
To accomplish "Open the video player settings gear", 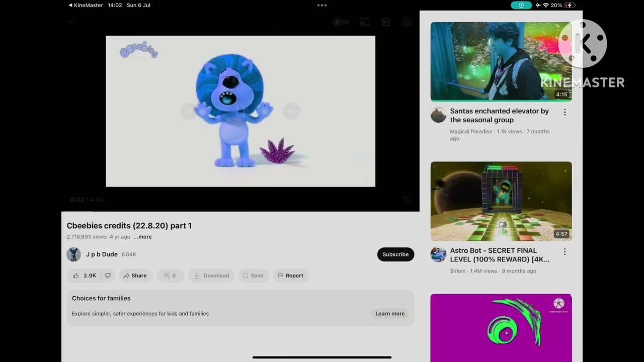I will 407,22.
